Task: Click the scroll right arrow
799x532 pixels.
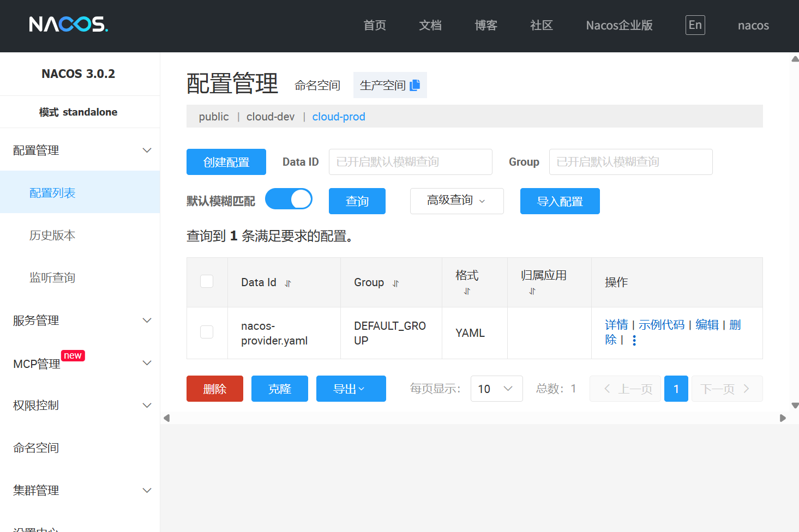Action: click(783, 418)
